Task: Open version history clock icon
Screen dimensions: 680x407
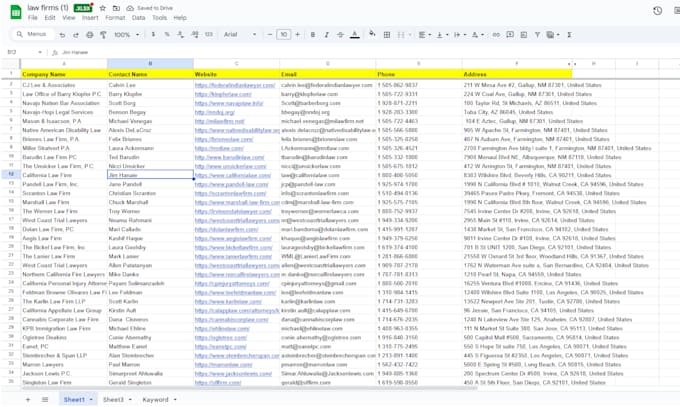Action: (657, 11)
